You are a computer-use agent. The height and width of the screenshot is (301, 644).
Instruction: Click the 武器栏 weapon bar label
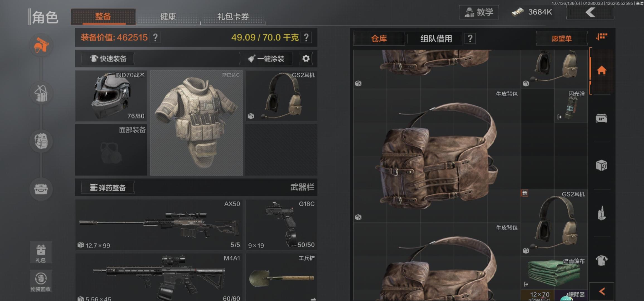302,187
